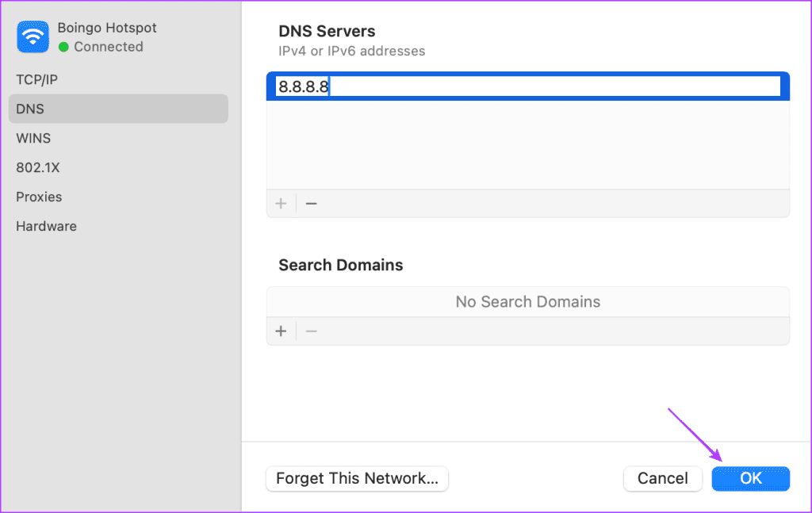
Task: Select the DNS sidebar item
Action: click(30, 109)
